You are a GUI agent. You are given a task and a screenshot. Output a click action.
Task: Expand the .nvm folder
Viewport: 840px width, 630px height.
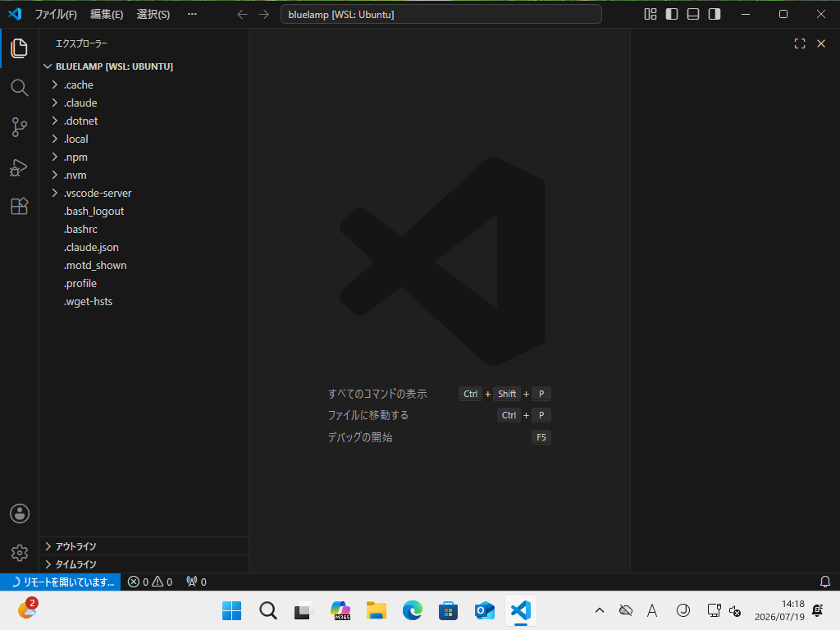[x=144, y=176]
